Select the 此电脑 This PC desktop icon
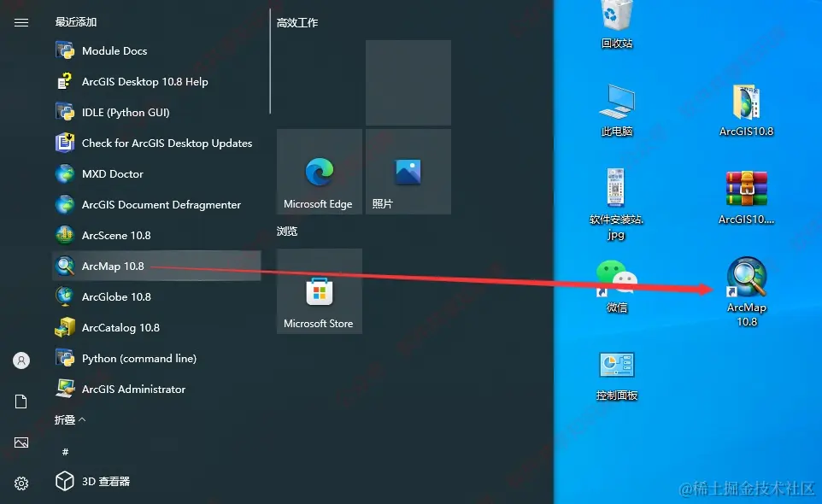Image resolution: width=822 pixels, height=504 pixels. (x=617, y=110)
